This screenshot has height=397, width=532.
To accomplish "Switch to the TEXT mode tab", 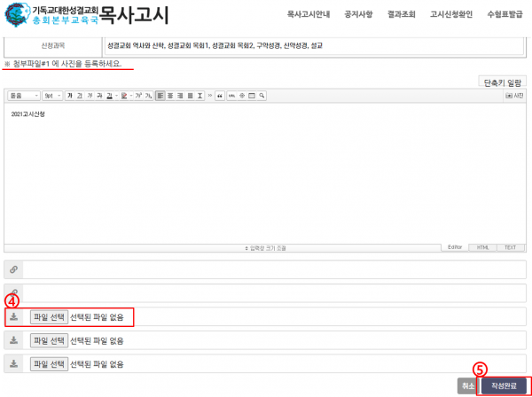I will click(511, 248).
